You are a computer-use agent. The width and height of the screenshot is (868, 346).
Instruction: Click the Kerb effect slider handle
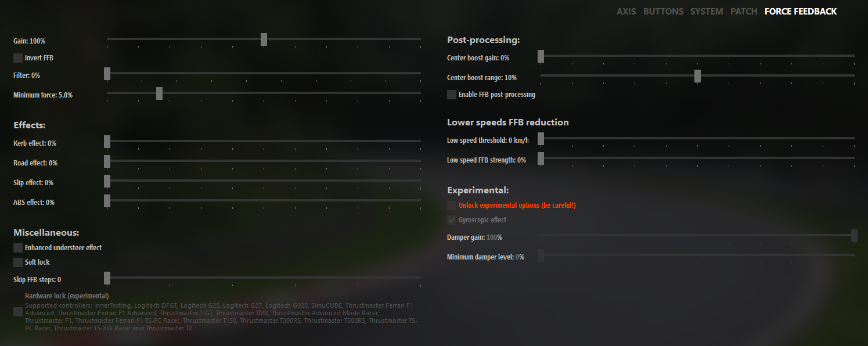[107, 141]
